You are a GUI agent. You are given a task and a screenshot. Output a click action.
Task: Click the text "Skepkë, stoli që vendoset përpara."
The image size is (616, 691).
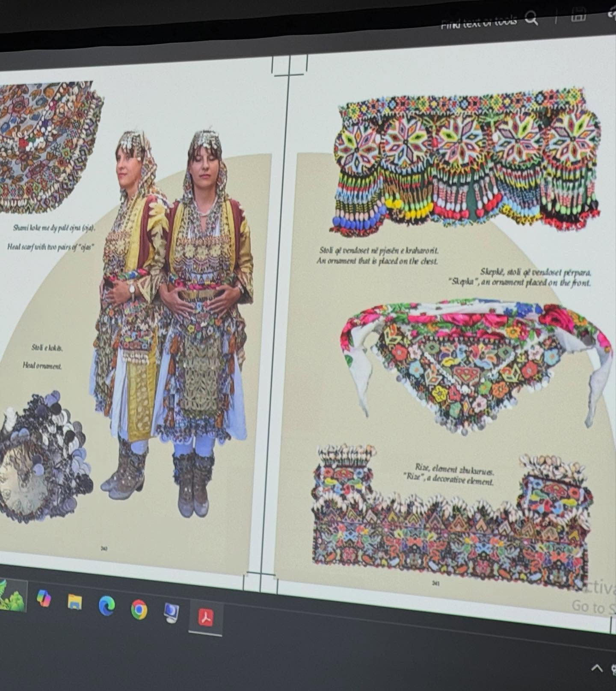pyautogui.click(x=536, y=272)
